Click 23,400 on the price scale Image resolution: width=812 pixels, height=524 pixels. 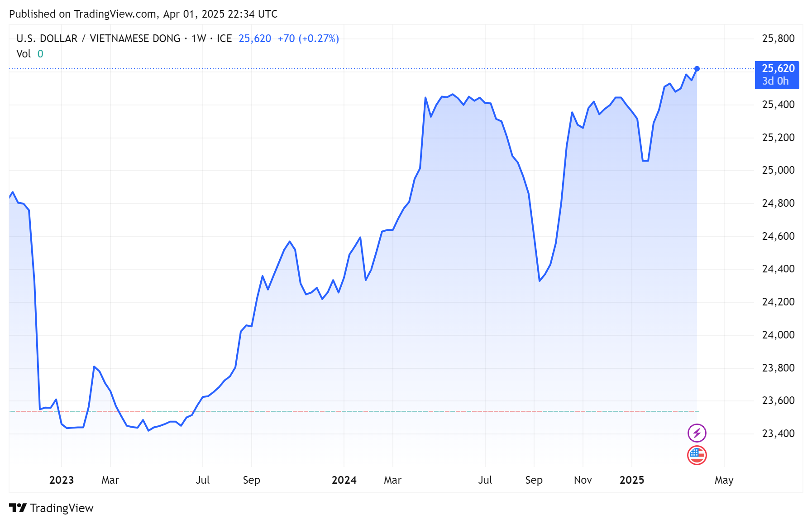[778, 433]
